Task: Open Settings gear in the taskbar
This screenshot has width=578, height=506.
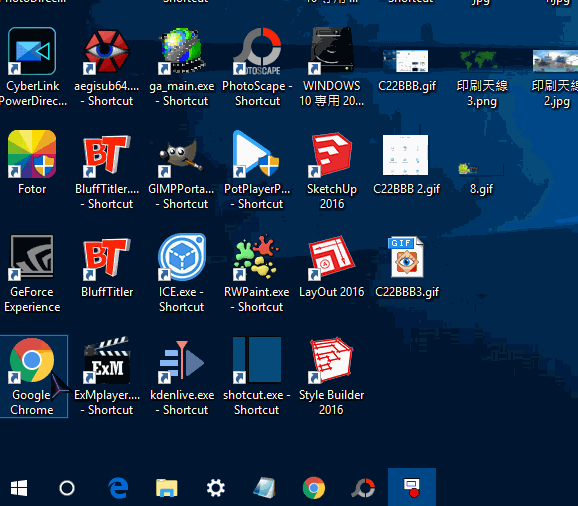Action: (216, 488)
